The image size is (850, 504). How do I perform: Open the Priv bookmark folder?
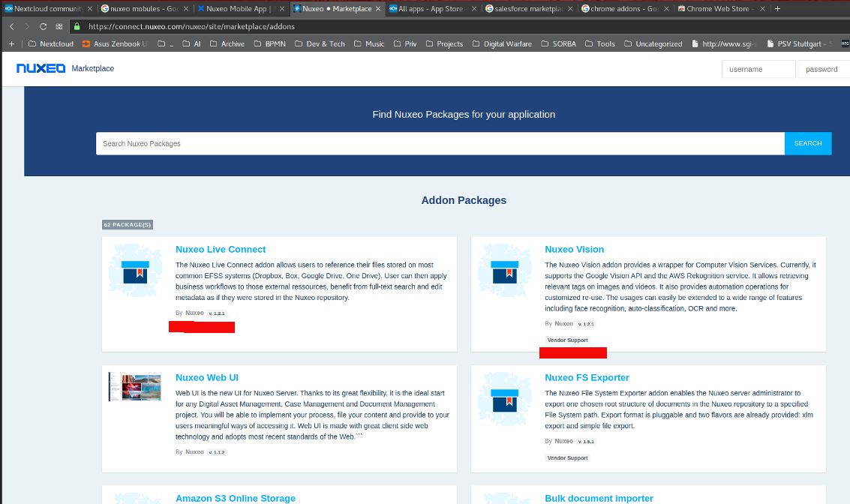click(405, 44)
